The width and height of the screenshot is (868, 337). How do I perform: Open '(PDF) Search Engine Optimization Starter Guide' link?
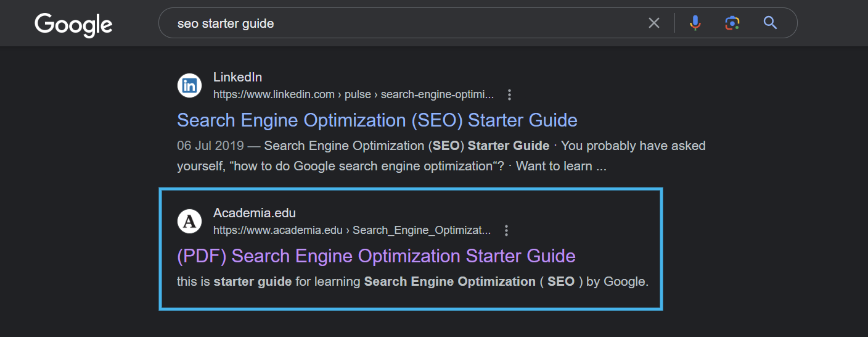coord(376,256)
